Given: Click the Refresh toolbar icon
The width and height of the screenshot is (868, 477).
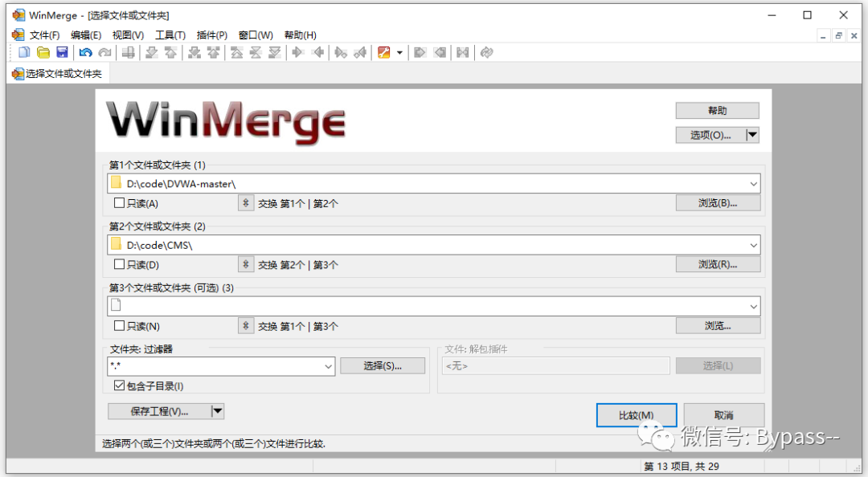Looking at the screenshot, I should [x=486, y=52].
